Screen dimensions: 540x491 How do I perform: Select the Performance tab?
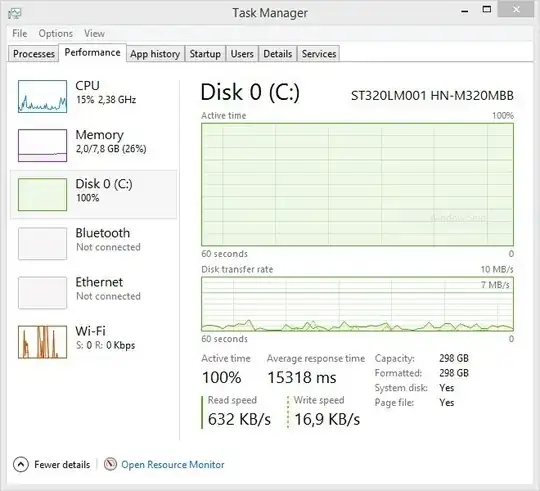(92, 53)
